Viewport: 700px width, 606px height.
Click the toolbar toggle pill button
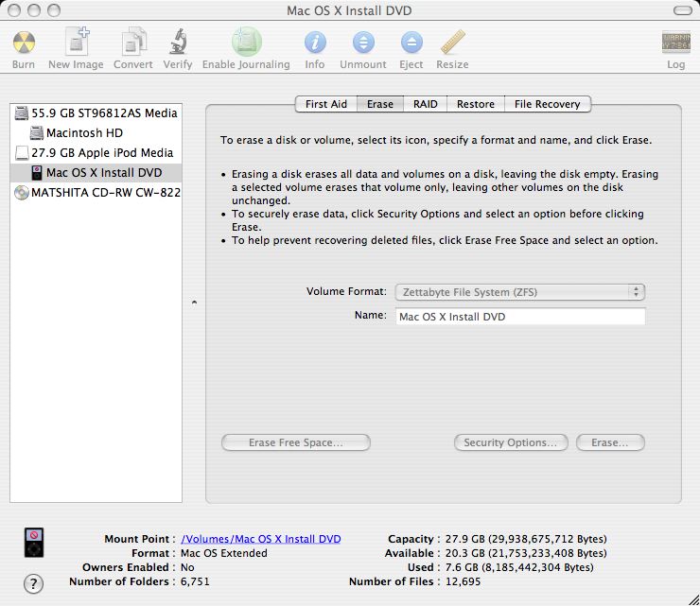click(x=683, y=10)
